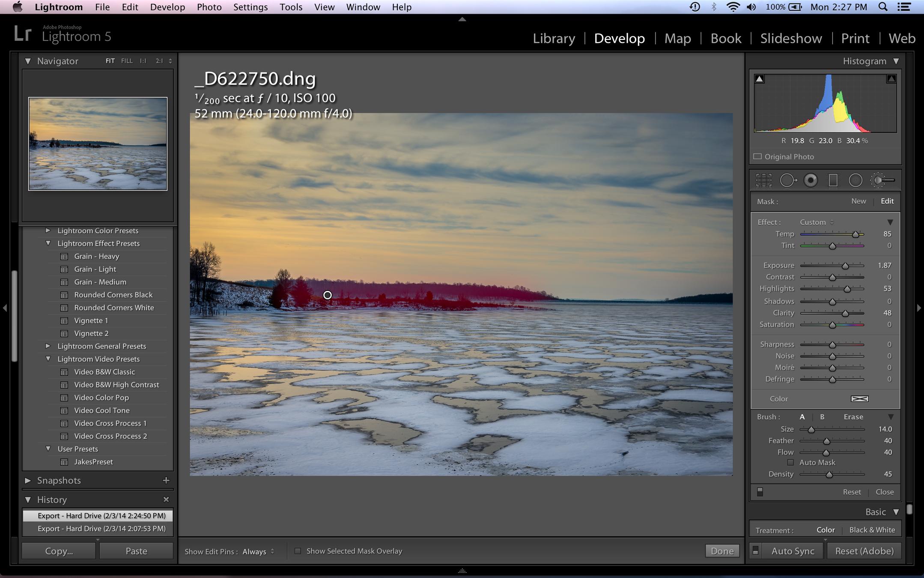Click the Reset (Adobe) button

point(864,551)
